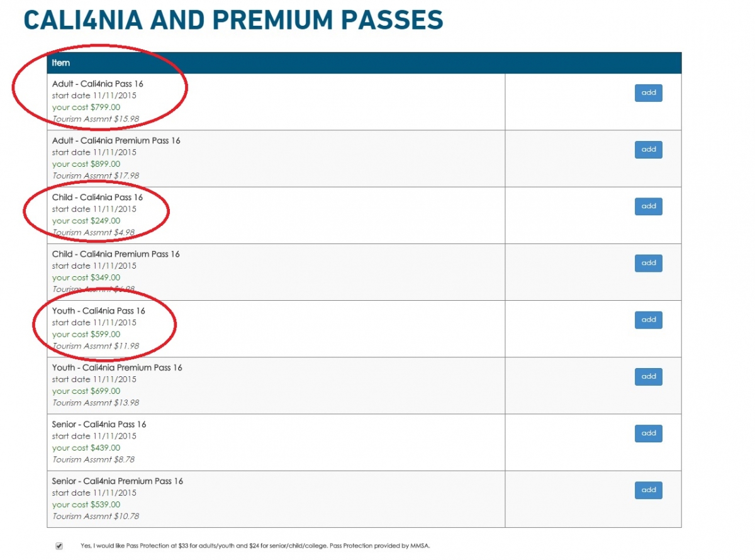
Task: Select the 'Senior - Cali4nia Premium Pass 16' title
Action: pos(118,481)
